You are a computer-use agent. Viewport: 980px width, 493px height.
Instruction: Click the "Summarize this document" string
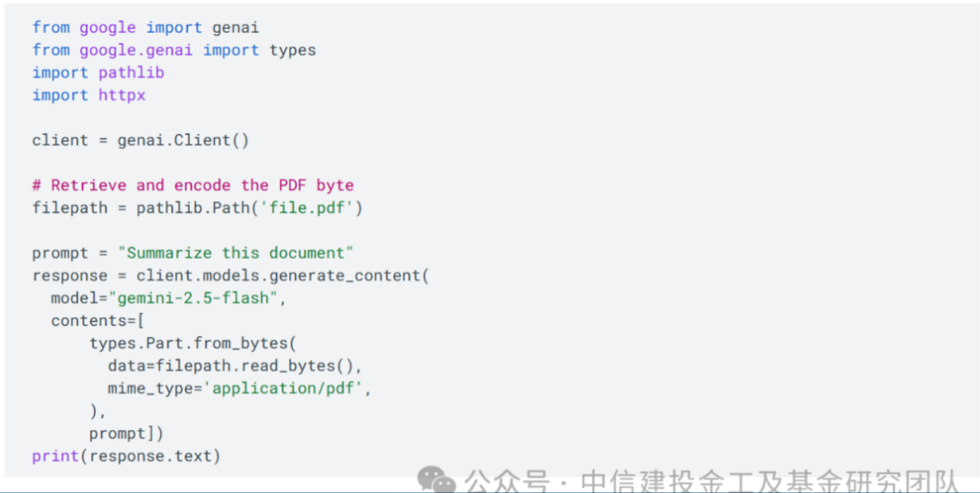click(235, 253)
